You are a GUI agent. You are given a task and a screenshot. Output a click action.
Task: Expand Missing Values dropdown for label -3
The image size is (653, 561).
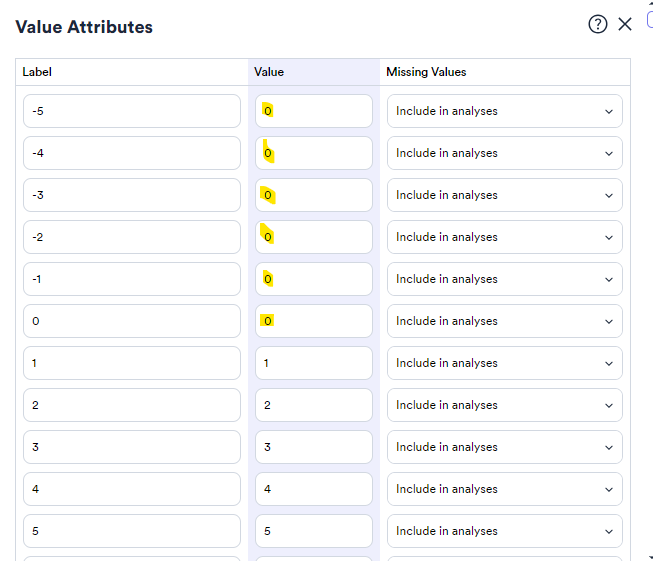tap(505, 195)
